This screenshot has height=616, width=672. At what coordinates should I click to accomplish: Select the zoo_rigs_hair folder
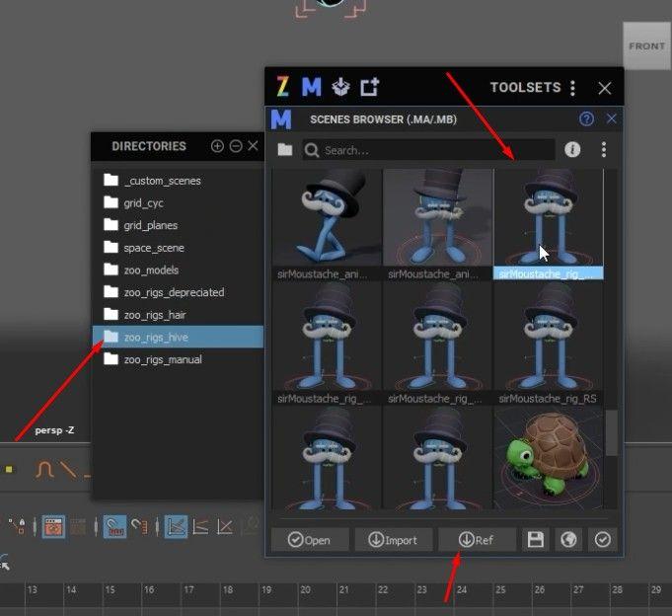coord(178,315)
